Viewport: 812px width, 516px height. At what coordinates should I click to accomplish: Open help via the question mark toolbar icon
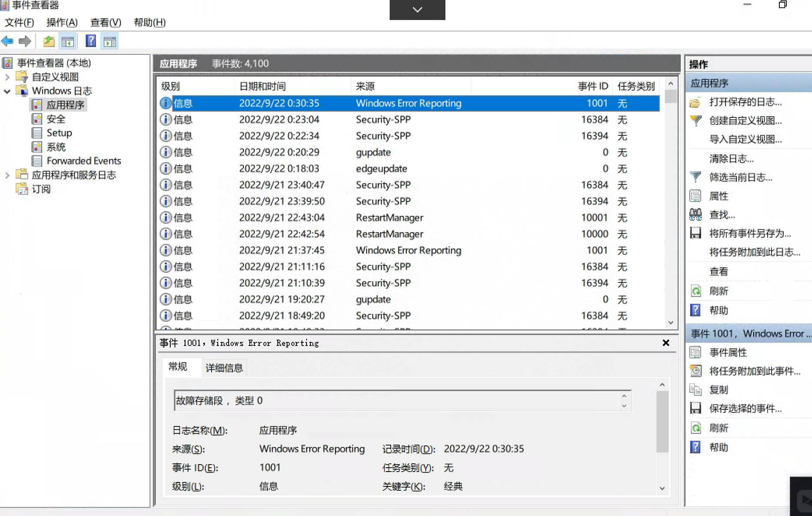click(x=90, y=41)
